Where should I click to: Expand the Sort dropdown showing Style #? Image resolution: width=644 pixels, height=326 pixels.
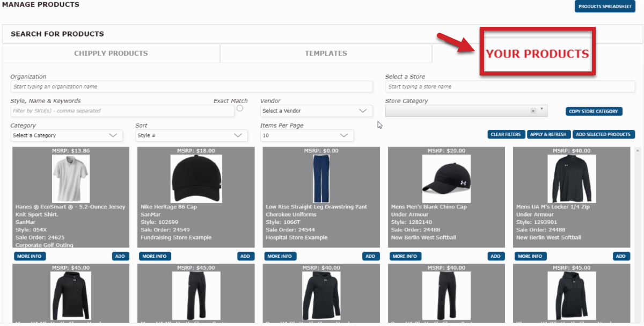click(x=192, y=135)
